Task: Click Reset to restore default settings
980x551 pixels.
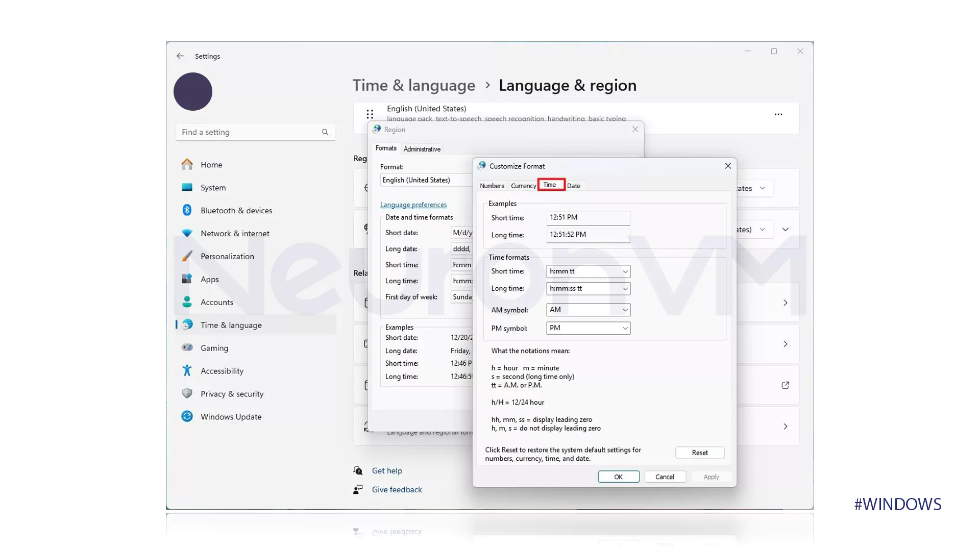Action: pos(699,452)
